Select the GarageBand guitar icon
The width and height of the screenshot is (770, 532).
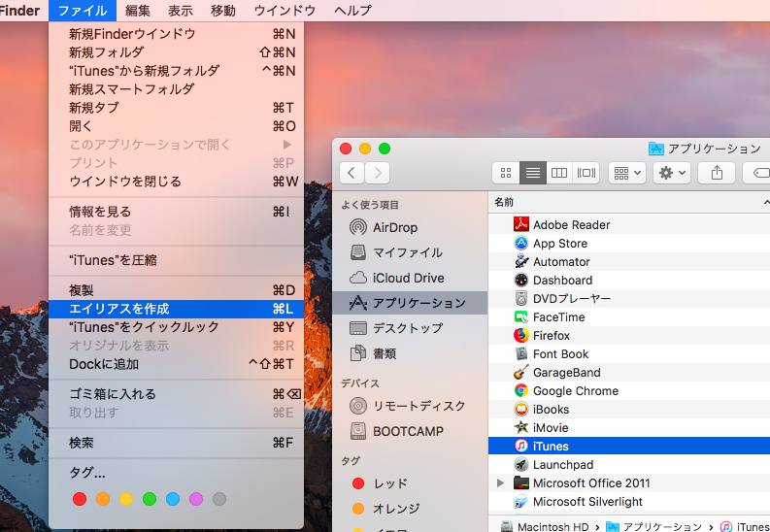tap(521, 373)
